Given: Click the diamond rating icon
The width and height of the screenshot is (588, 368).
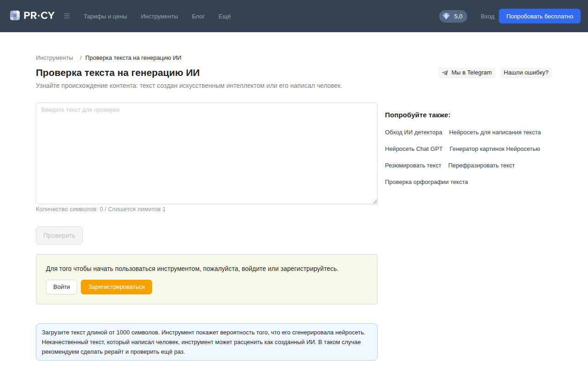Looking at the screenshot, I should tap(446, 16).
